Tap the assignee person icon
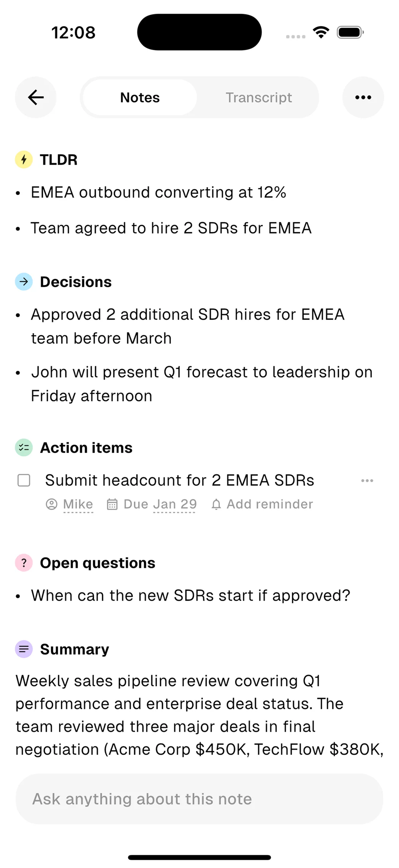The height and width of the screenshot is (868, 399). click(x=51, y=505)
